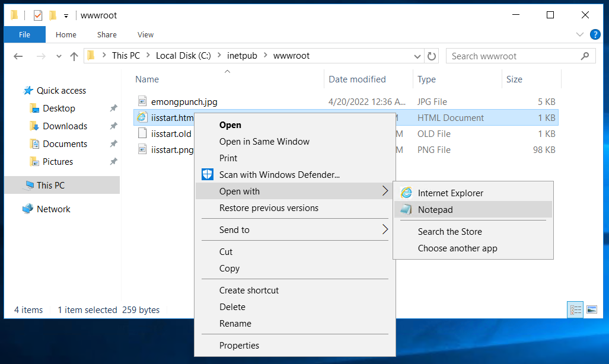
Task: Expand the ribbon with the chevron
Action: tap(580, 34)
